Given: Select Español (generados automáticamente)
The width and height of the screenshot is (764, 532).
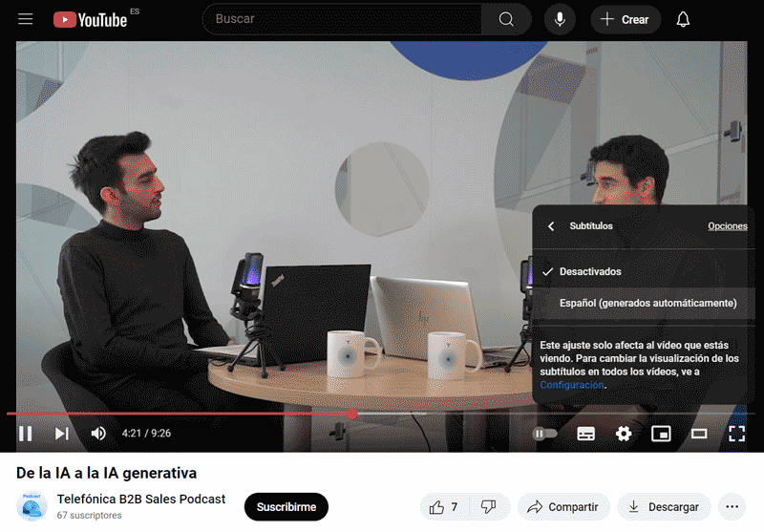Looking at the screenshot, I should coord(643,303).
